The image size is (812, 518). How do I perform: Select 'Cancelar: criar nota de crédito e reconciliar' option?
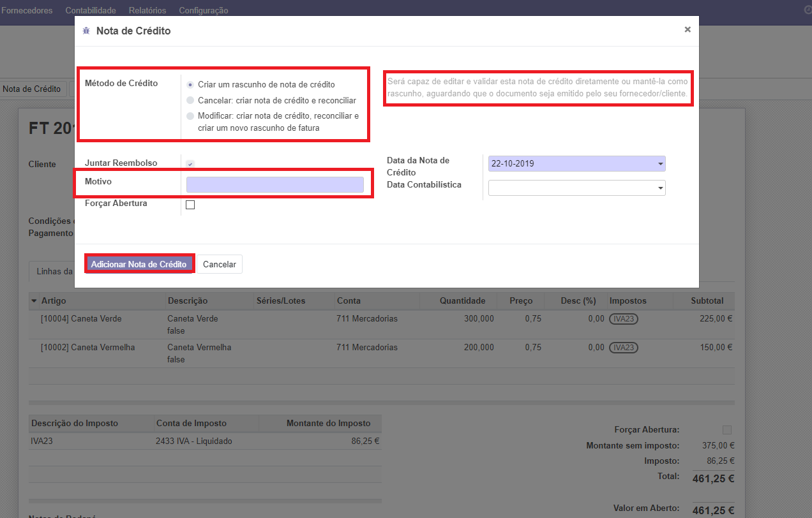click(x=190, y=100)
